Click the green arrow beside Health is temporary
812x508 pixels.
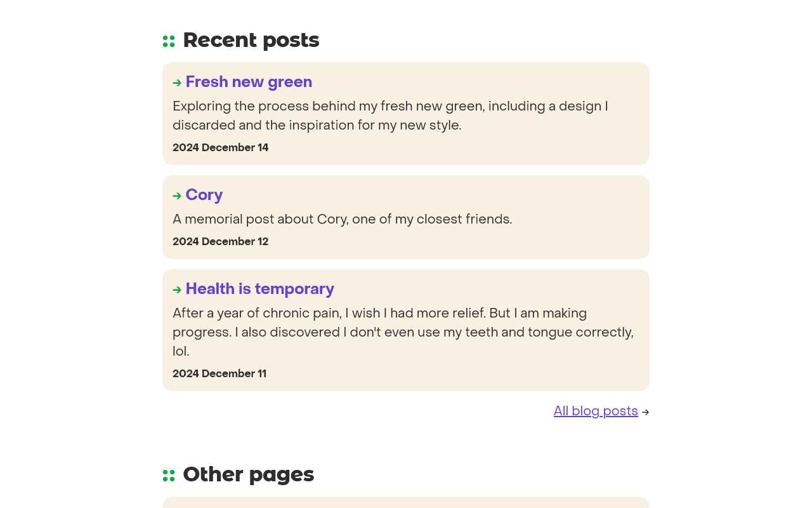tap(177, 290)
